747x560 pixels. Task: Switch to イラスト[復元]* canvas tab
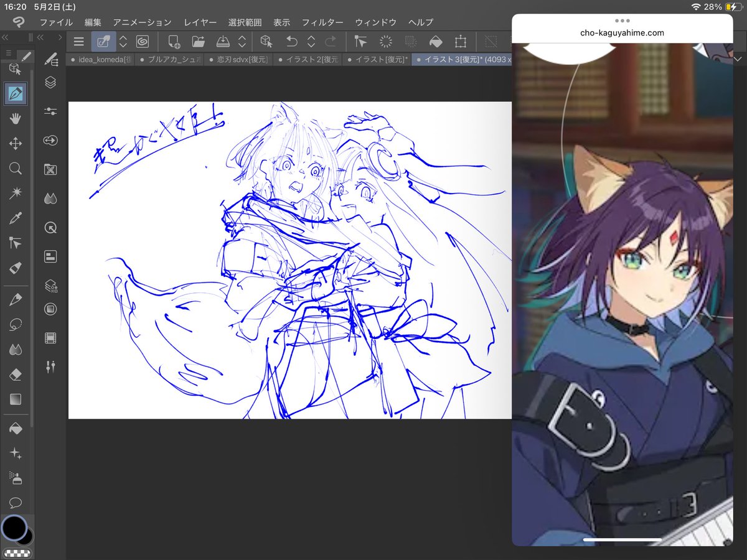(375, 60)
